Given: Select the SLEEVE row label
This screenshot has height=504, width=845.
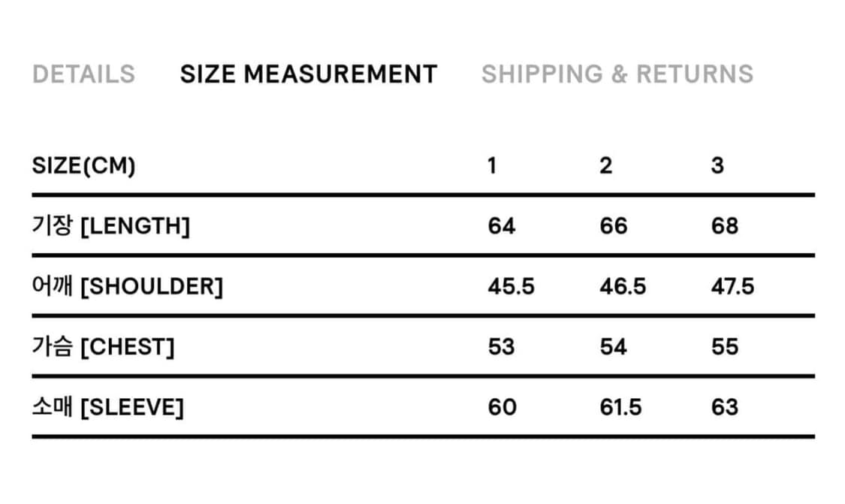Looking at the screenshot, I should (107, 407).
